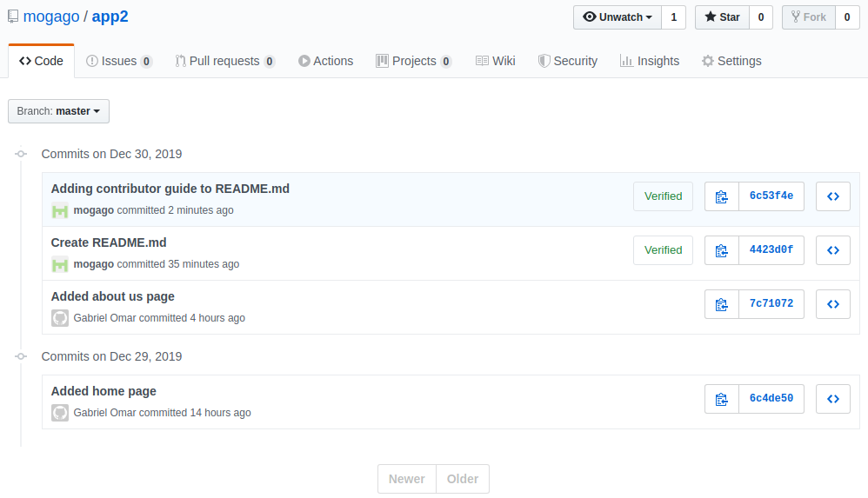Copy full SHA for commit 7c71072
868x498 pixels.
(721, 304)
